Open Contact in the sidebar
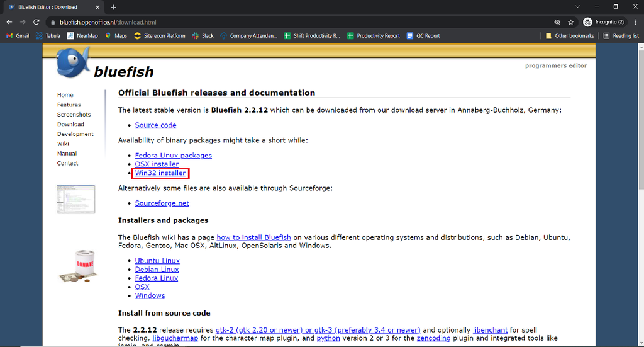The width and height of the screenshot is (644, 347). (x=67, y=163)
